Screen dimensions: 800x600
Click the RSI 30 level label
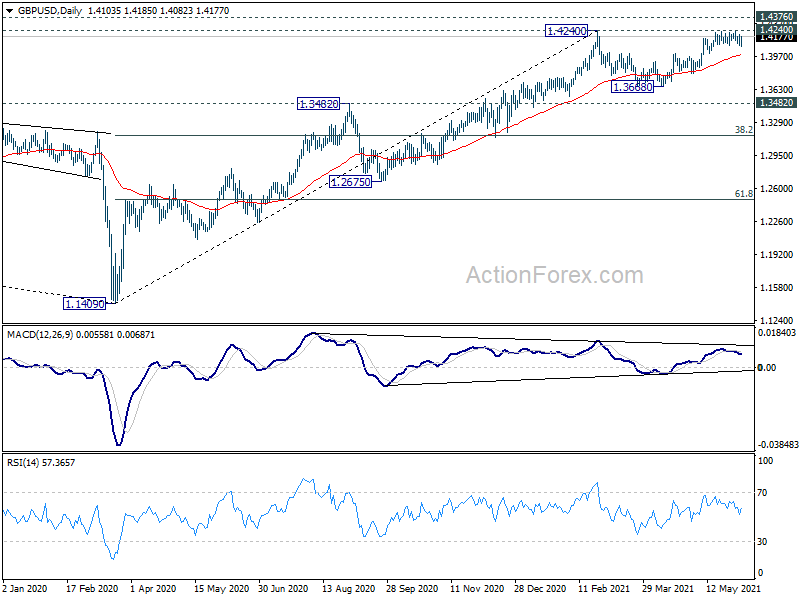762,542
